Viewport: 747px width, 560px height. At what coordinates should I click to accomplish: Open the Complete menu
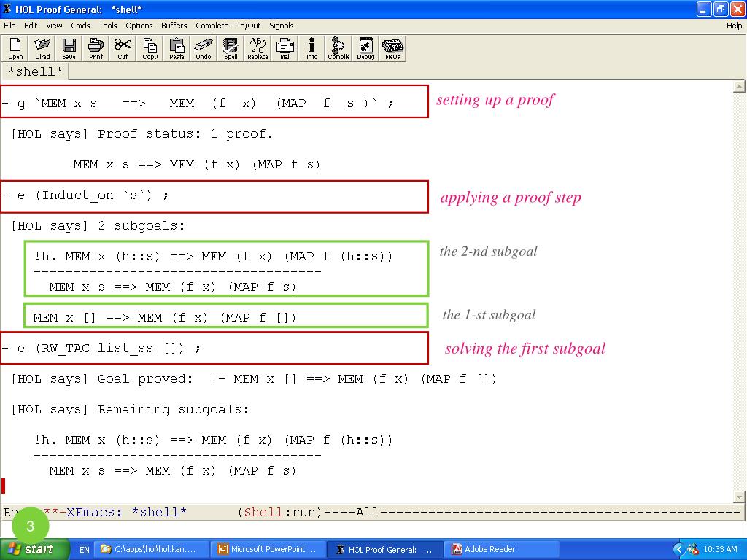(x=212, y=26)
